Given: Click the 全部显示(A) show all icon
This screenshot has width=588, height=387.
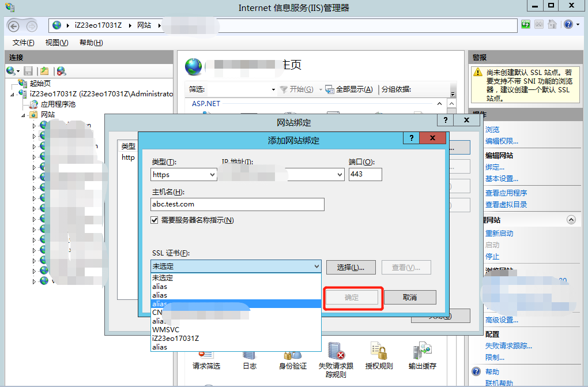Looking at the screenshot, I should (x=330, y=89).
